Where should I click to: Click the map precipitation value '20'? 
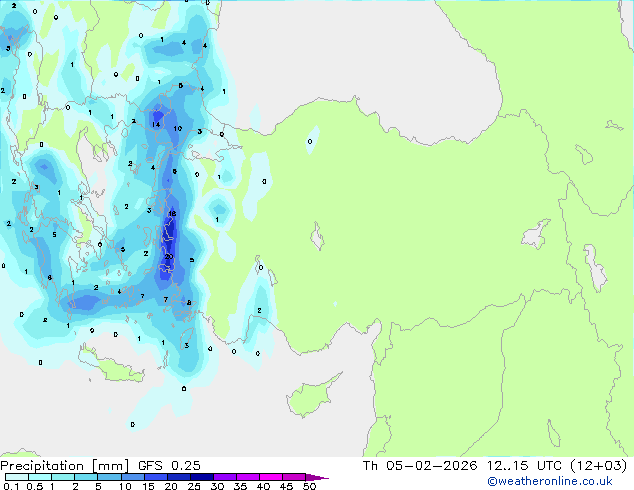point(169,256)
